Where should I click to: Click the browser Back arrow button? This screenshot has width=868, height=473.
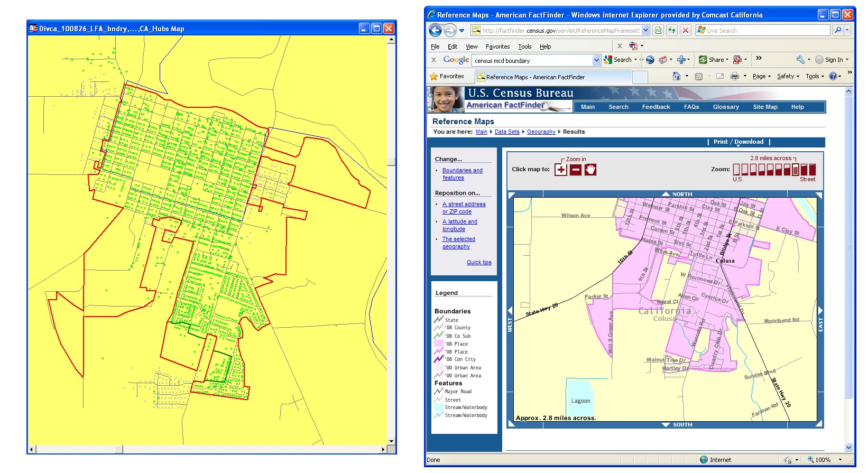[435, 31]
